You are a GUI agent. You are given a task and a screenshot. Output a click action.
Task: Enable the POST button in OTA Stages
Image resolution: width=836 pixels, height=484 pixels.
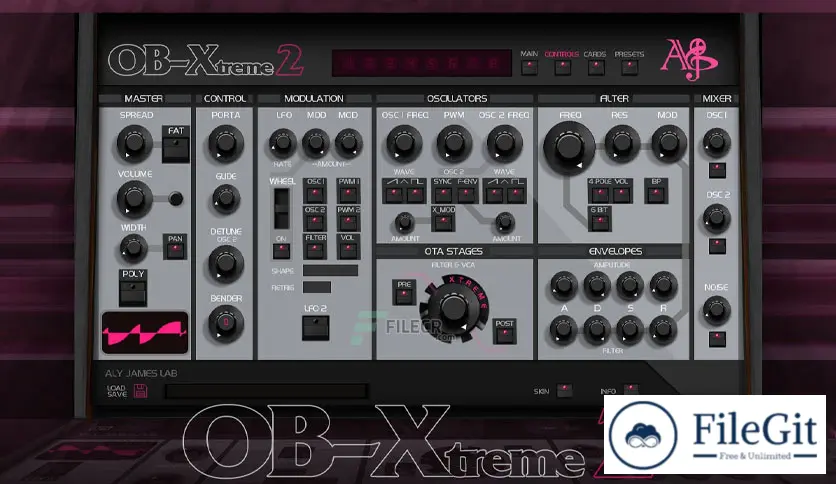pos(504,335)
